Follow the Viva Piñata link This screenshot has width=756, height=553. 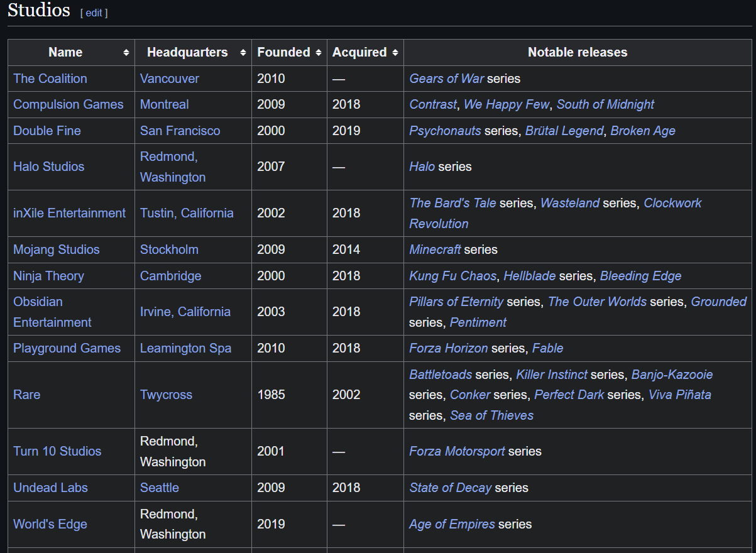coord(680,395)
